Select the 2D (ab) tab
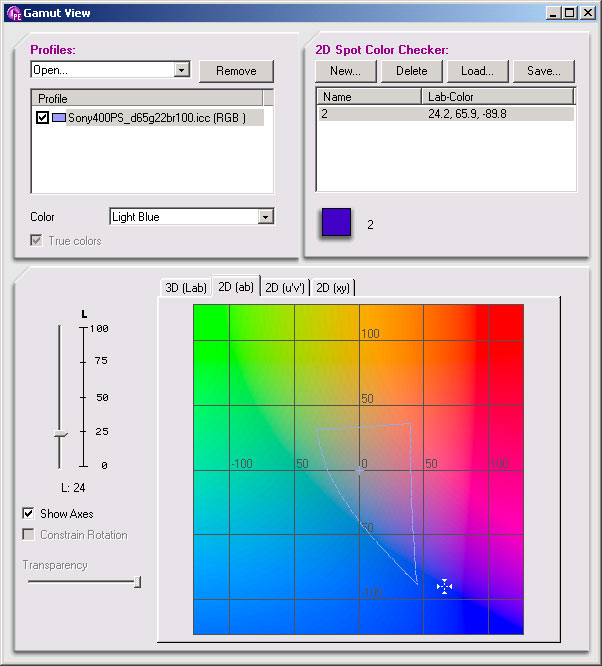The image size is (602, 666). tap(236, 287)
